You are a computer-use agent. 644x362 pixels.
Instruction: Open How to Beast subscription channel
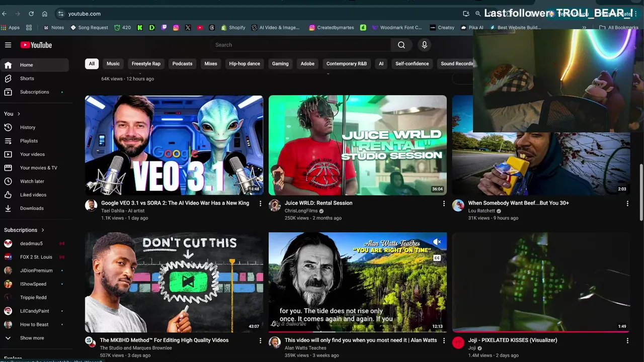point(34,324)
